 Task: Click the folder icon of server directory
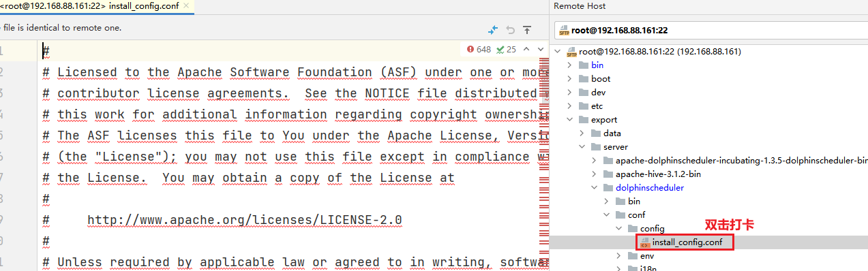click(x=596, y=147)
